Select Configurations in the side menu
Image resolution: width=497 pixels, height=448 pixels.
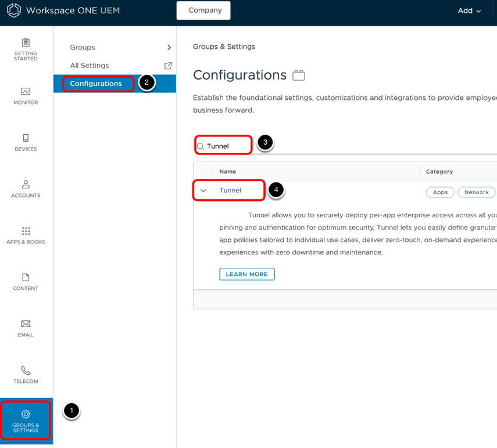pos(96,84)
